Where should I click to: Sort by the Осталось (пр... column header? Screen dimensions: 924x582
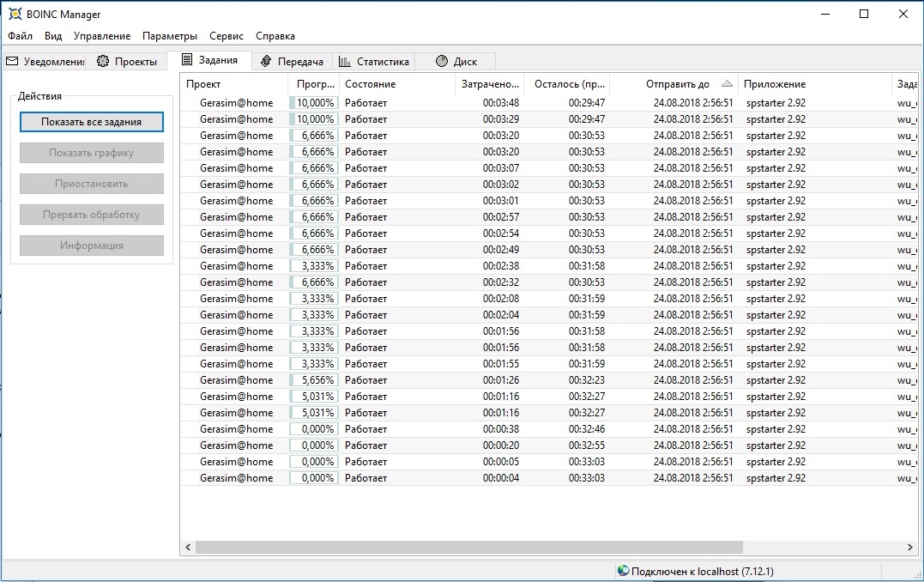point(567,84)
